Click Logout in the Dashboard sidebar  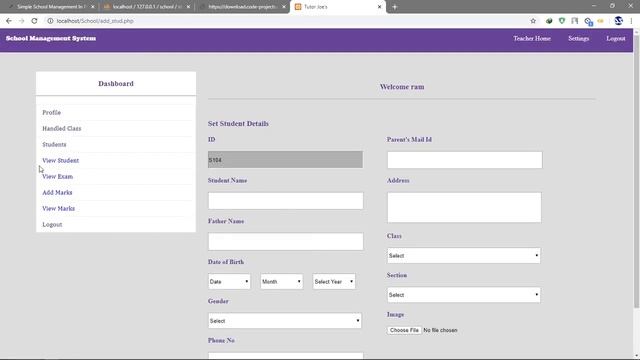point(52,224)
